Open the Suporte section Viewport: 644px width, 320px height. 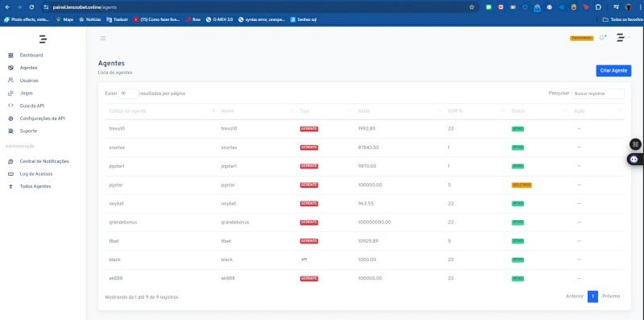point(28,131)
